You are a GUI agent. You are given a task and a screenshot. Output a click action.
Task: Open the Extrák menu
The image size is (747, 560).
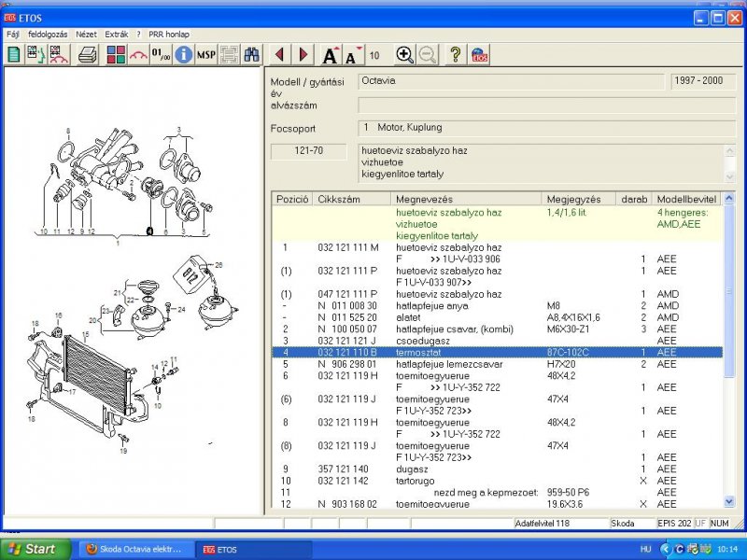point(117,35)
